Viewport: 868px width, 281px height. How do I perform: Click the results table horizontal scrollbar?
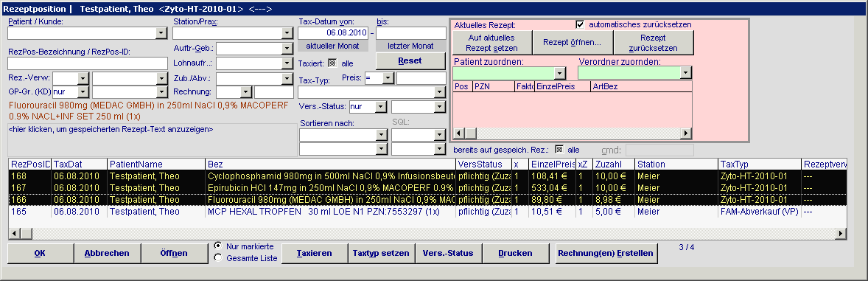[x=428, y=233]
